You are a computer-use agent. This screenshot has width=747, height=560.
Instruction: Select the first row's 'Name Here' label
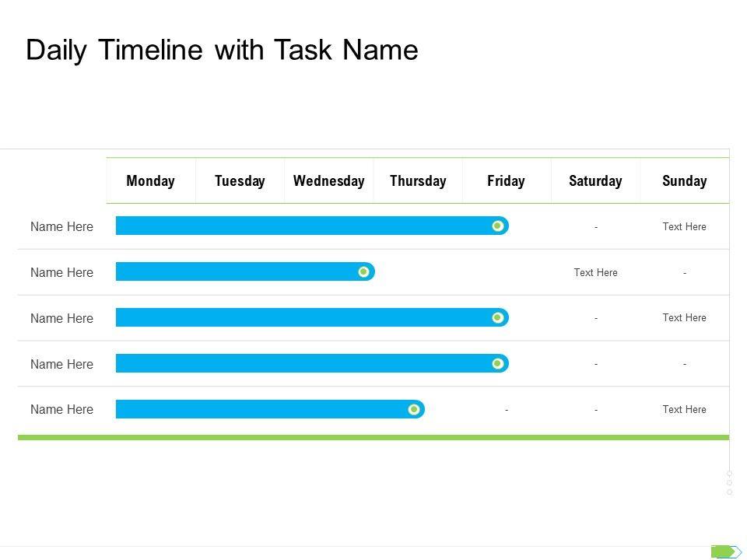pyautogui.click(x=61, y=227)
